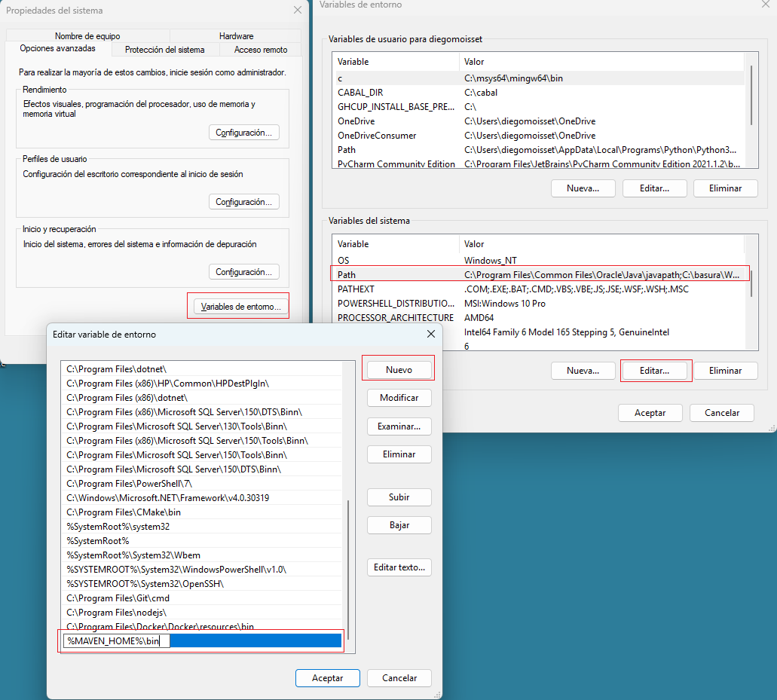Click the path list vertical scrollbar
The image size is (777, 700).
pos(348,565)
